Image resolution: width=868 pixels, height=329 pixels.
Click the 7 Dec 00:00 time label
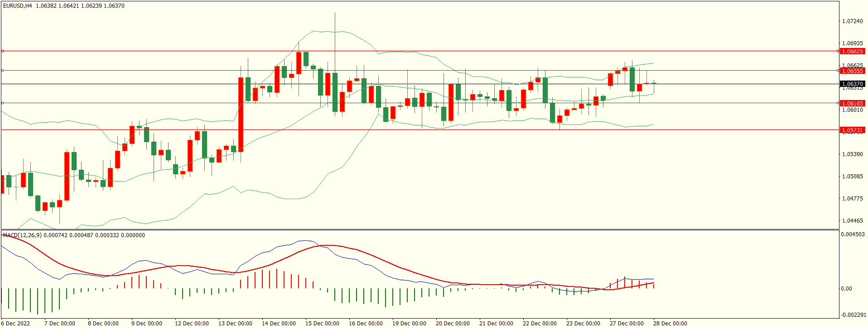pos(60,324)
